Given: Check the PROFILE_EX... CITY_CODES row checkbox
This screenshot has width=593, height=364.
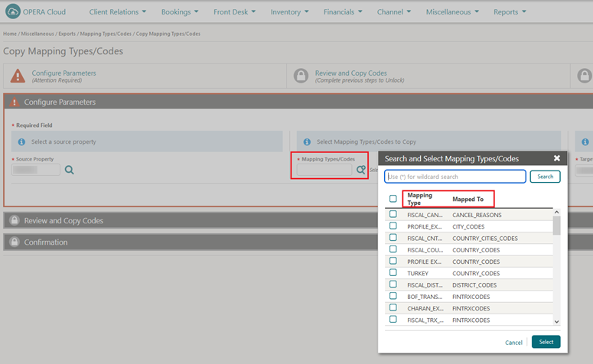Looking at the screenshot, I should 393,226.
